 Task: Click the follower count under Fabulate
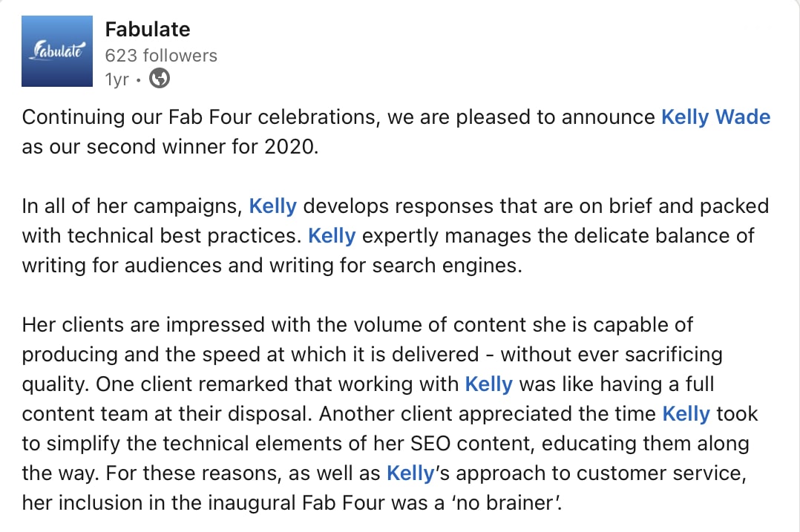tap(163, 55)
